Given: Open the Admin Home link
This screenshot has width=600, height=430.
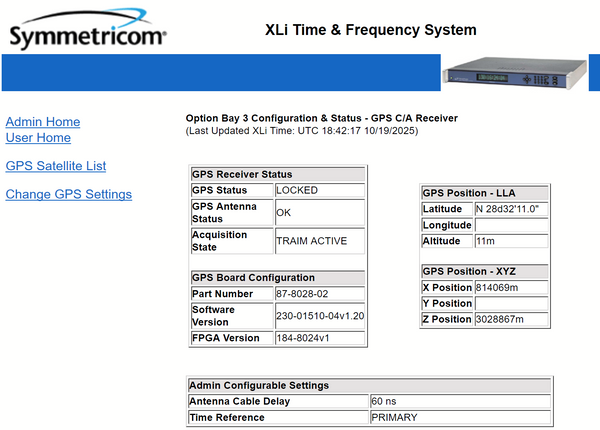Looking at the screenshot, I should point(43,122).
